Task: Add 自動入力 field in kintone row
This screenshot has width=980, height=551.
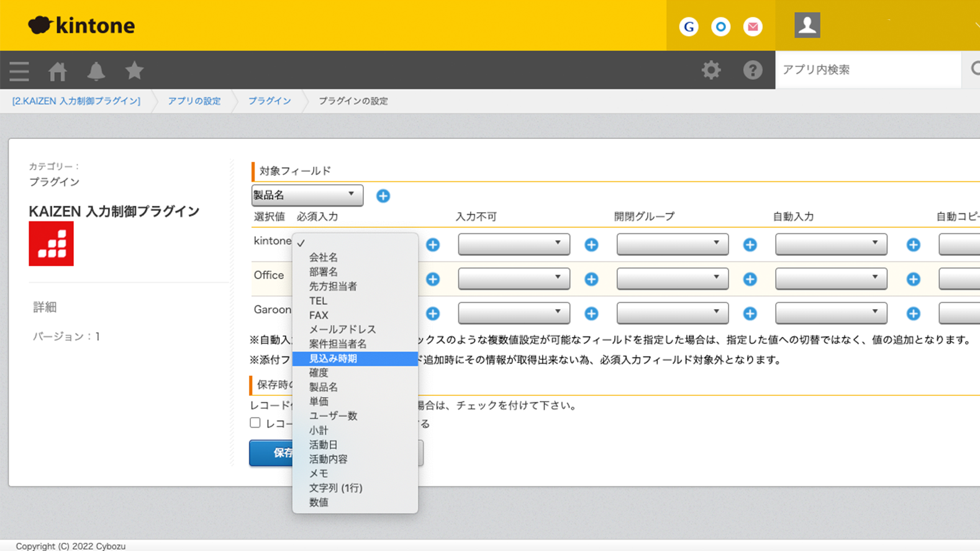Action: click(914, 245)
